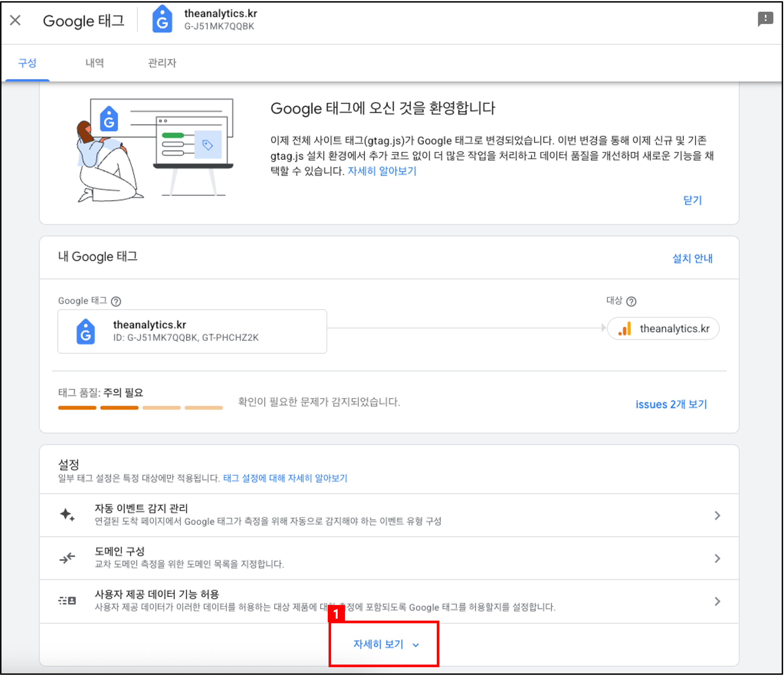Close the Google 태그 panel with X
Image resolution: width=784 pixels, height=676 pixels.
(x=15, y=20)
